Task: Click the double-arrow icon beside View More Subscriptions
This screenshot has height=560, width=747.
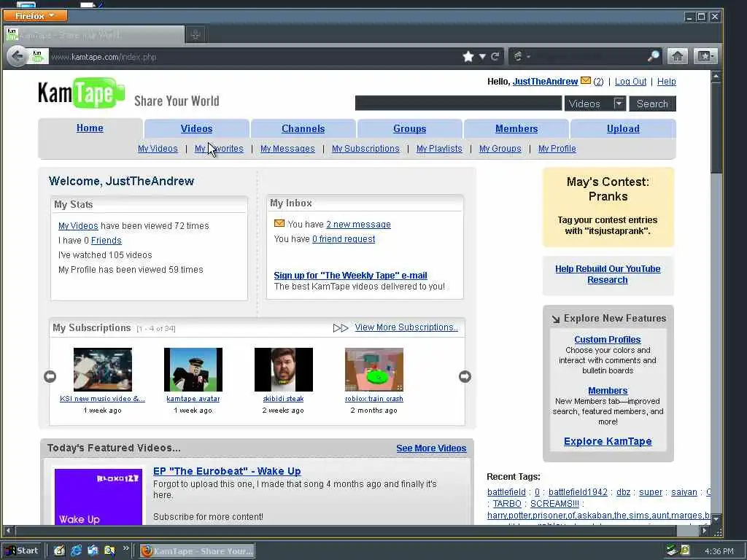Action: click(340, 327)
